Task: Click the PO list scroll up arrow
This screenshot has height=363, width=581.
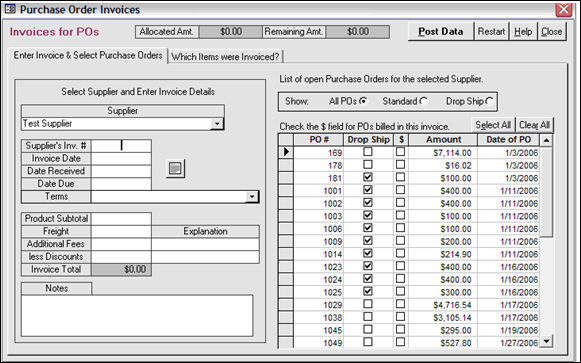Action: (546, 140)
